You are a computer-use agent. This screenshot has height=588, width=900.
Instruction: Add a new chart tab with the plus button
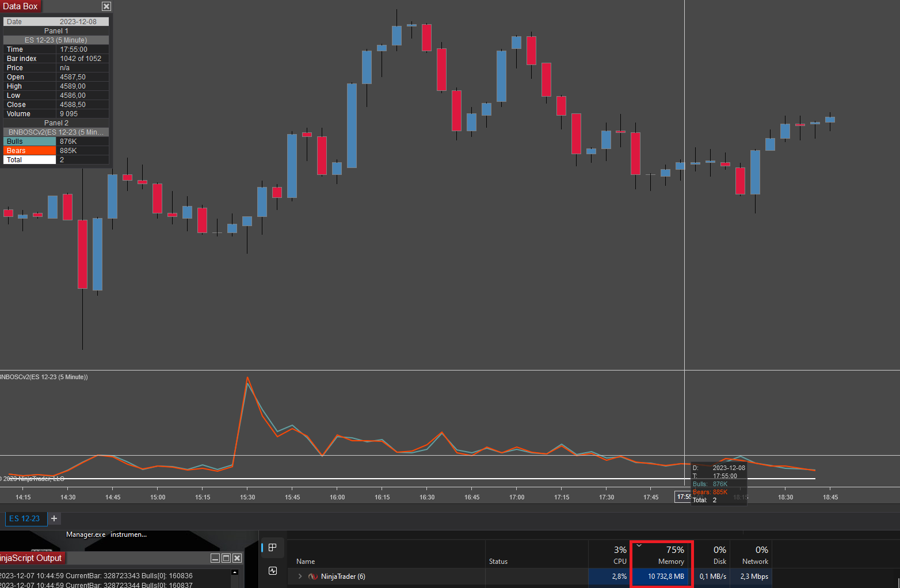54,518
